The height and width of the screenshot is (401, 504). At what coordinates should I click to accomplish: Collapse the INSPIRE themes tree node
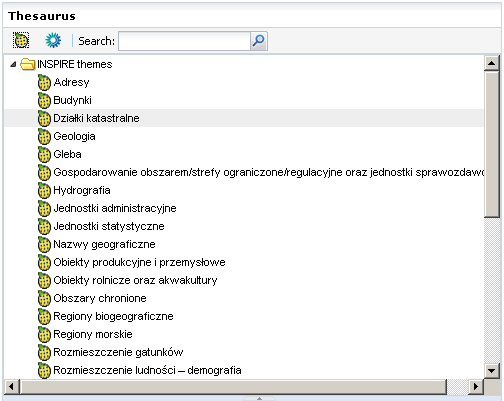[x=13, y=64]
